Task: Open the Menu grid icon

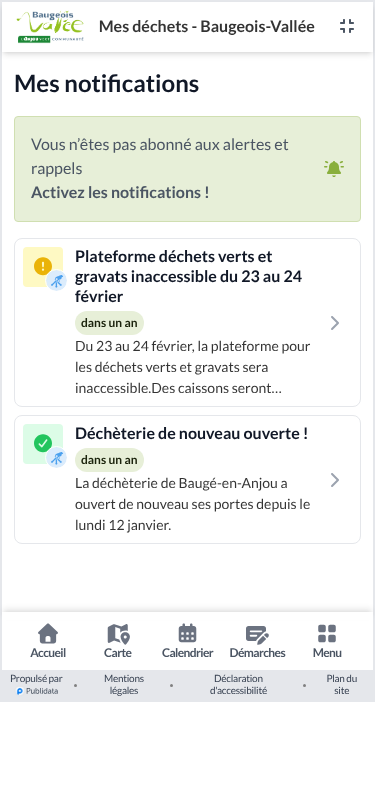Action: click(x=327, y=633)
